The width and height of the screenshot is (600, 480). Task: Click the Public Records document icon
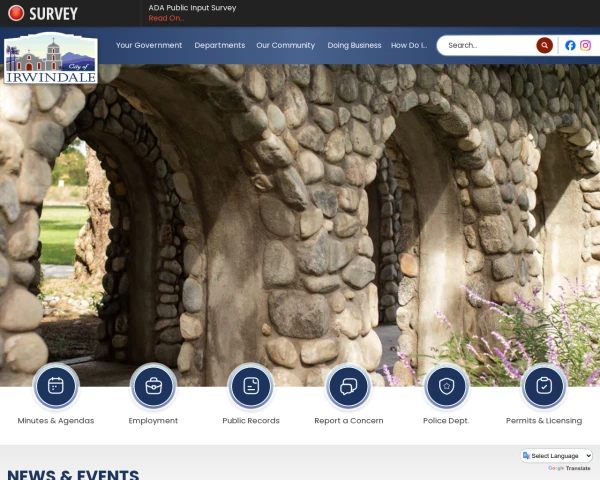tap(251, 386)
